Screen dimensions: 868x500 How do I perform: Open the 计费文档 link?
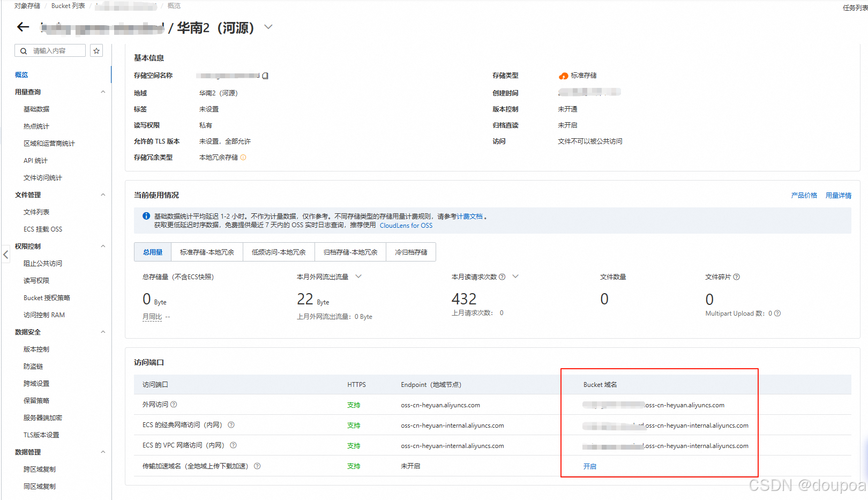tap(469, 217)
